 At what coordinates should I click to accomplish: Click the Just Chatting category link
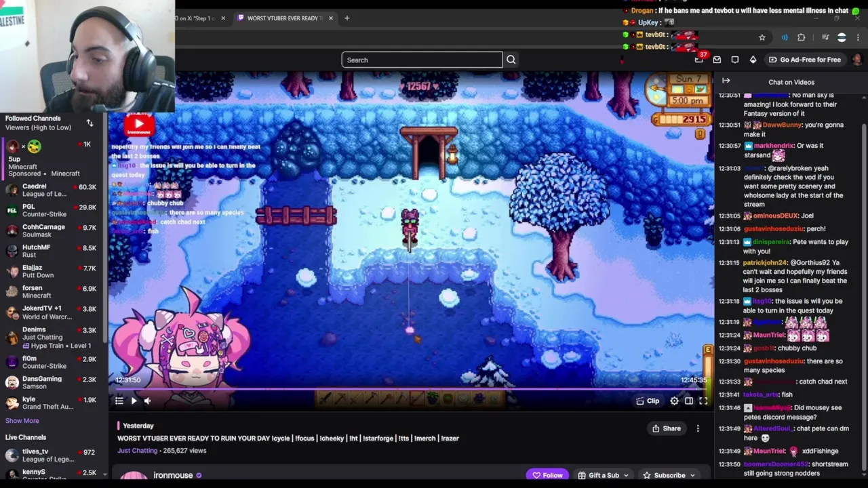137,451
